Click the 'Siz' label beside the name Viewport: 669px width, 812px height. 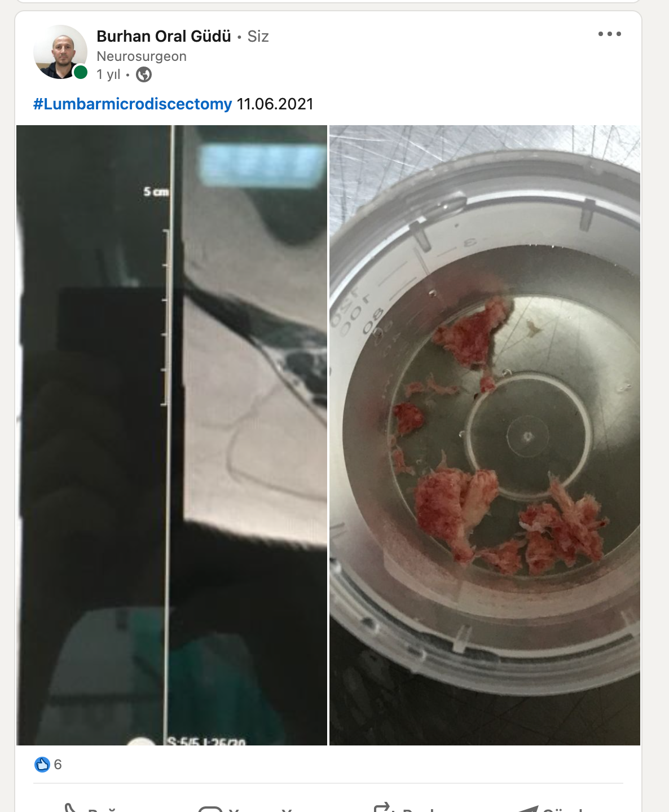tap(258, 36)
